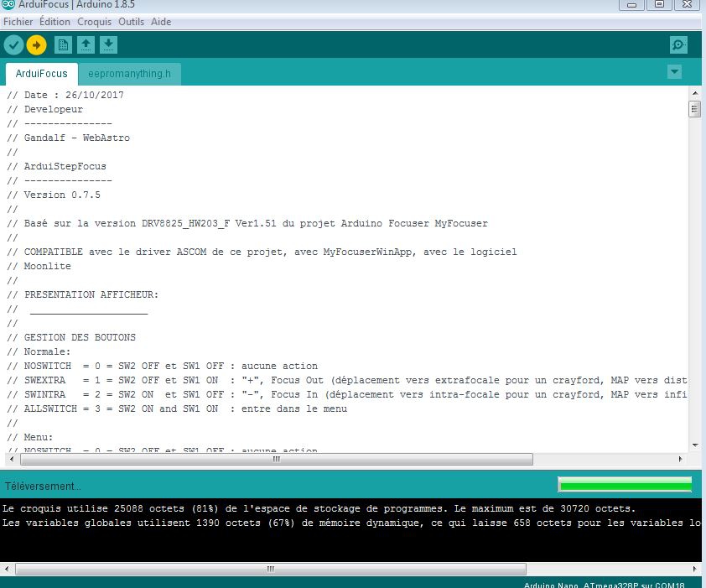This screenshot has width=706, height=588.
Task: Click the '// Moonlite' line
Action: tap(39, 266)
